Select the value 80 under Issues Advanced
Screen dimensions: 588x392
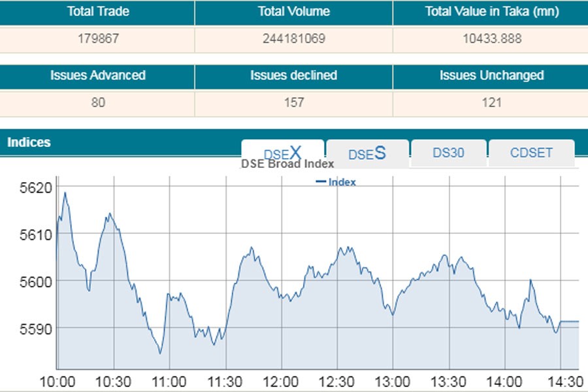(97, 103)
